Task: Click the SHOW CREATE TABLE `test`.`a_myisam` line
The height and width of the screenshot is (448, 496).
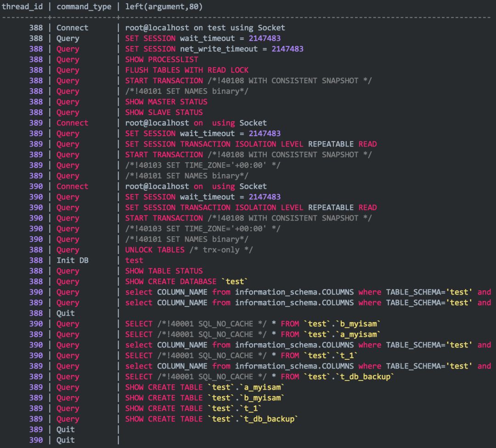Action: coord(205,387)
